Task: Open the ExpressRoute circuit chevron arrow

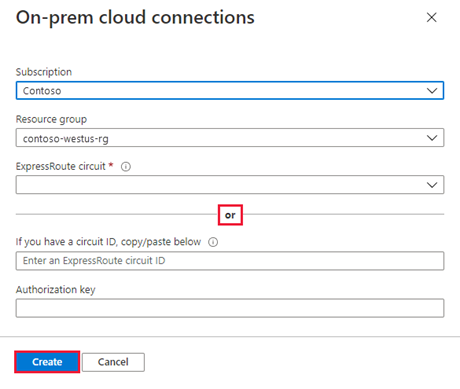Action: (432, 185)
